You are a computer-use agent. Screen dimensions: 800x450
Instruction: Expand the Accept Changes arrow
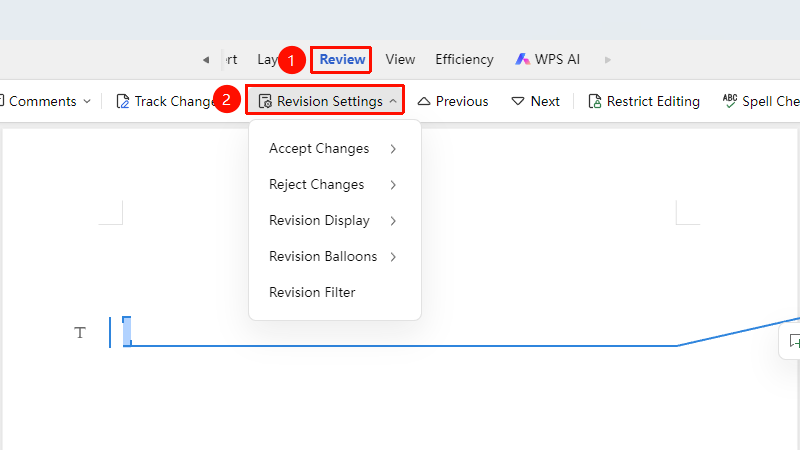point(393,148)
